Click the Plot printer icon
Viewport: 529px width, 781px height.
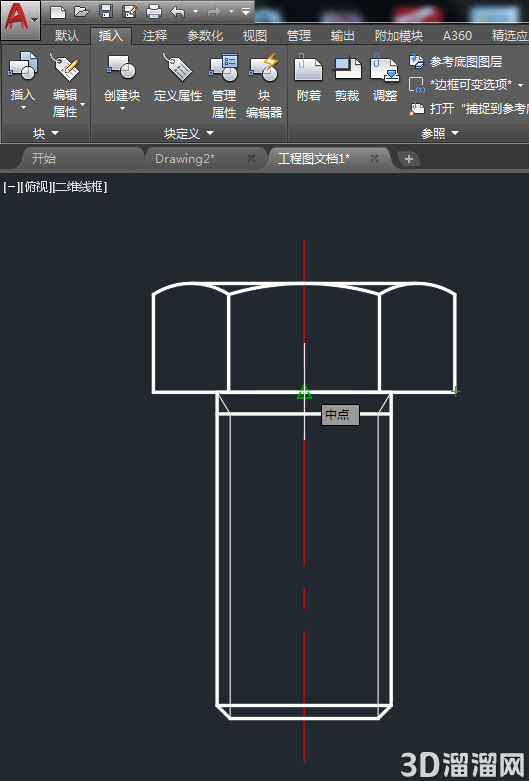154,11
